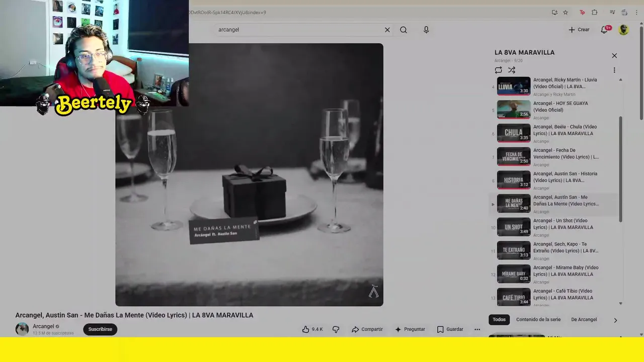Screen dimensions: 644x362
Task: Select De Arcangel filter chip
Action: pyautogui.click(x=584, y=320)
